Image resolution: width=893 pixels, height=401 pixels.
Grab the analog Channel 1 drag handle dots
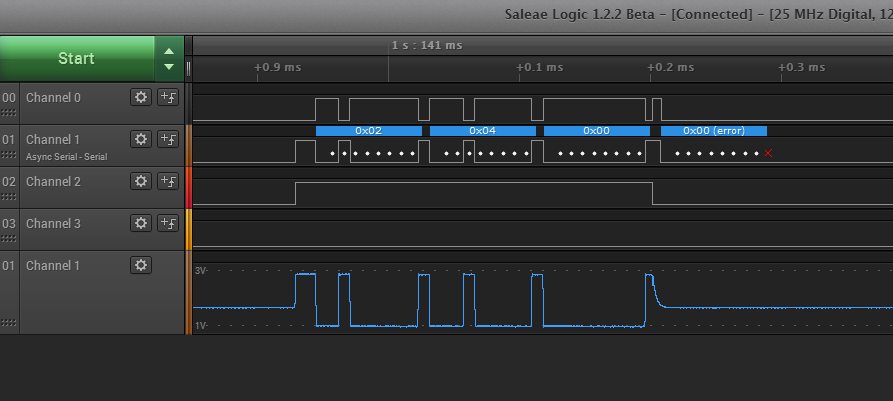point(9,322)
